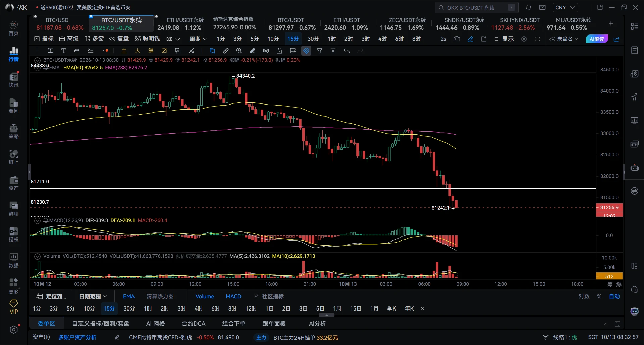Switch to the ETH/USDT永续 tab
This screenshot has width=644, height=345.
181,24
